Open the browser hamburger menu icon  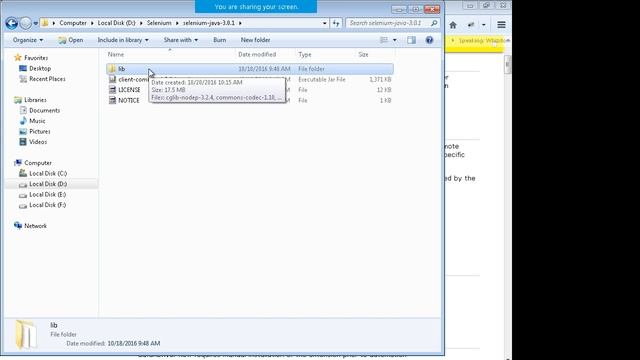coord(501,25)
